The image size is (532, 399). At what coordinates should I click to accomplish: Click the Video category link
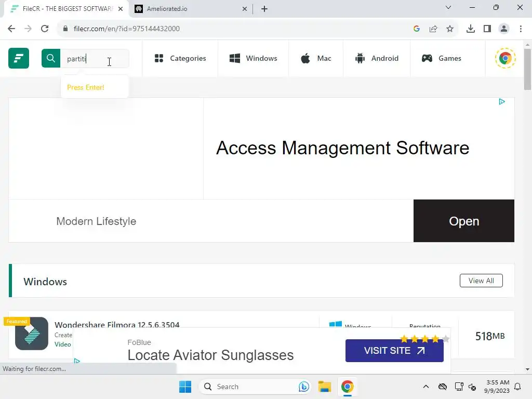click(x=63, y=344)
